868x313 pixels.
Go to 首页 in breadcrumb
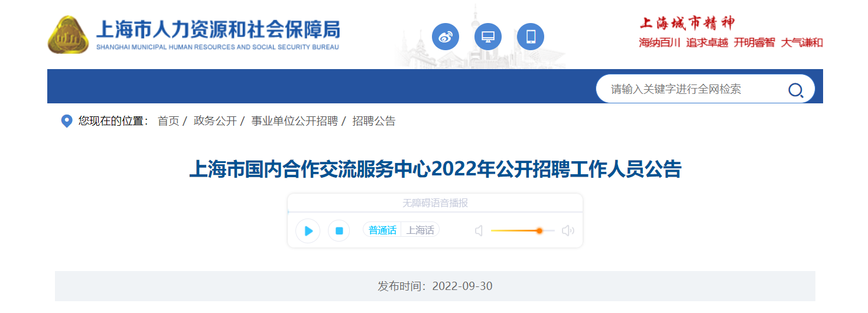point(168,121)
